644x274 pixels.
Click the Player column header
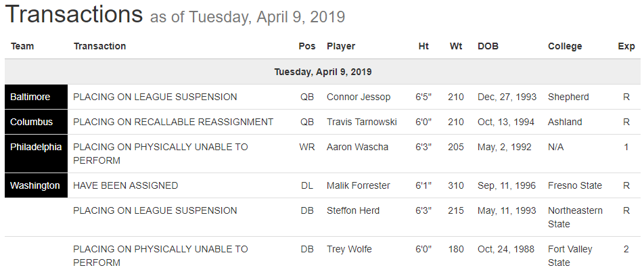(x=341, y=46)
